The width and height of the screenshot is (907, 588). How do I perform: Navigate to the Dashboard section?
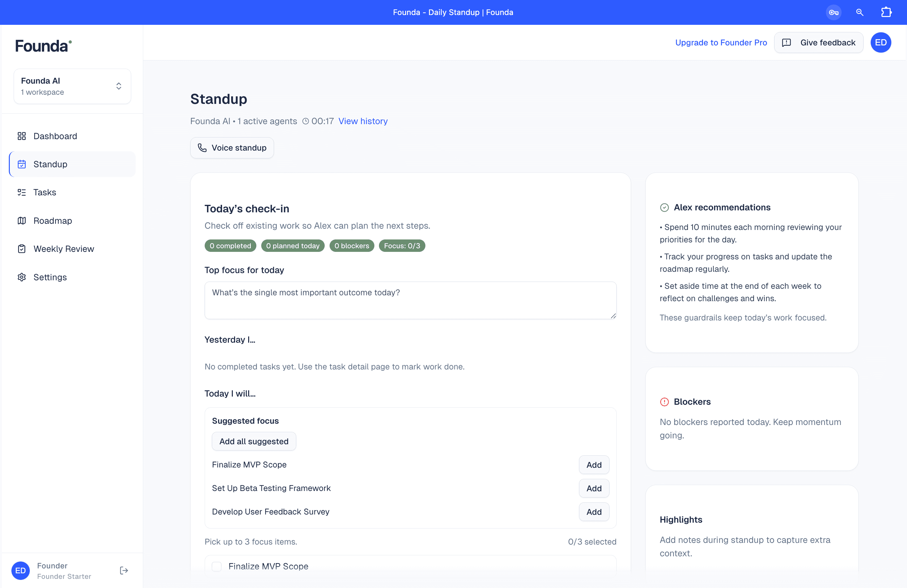coord(55,136)
